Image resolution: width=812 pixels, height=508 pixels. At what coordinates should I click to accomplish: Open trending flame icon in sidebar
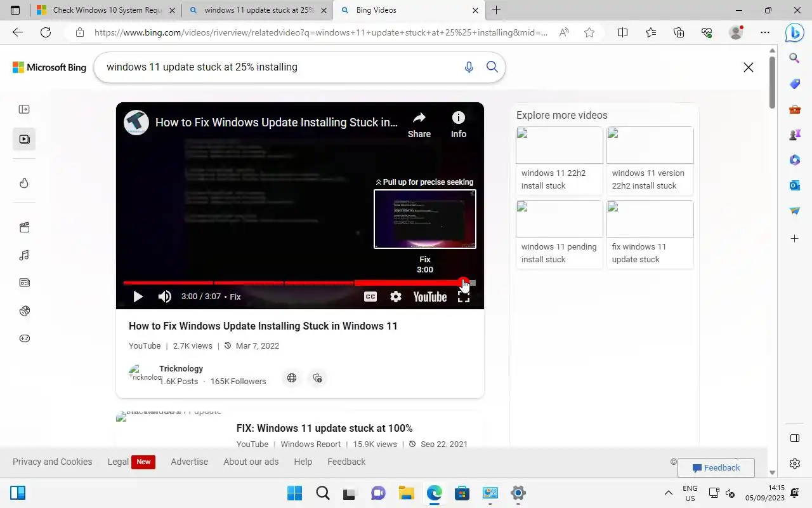24,183
